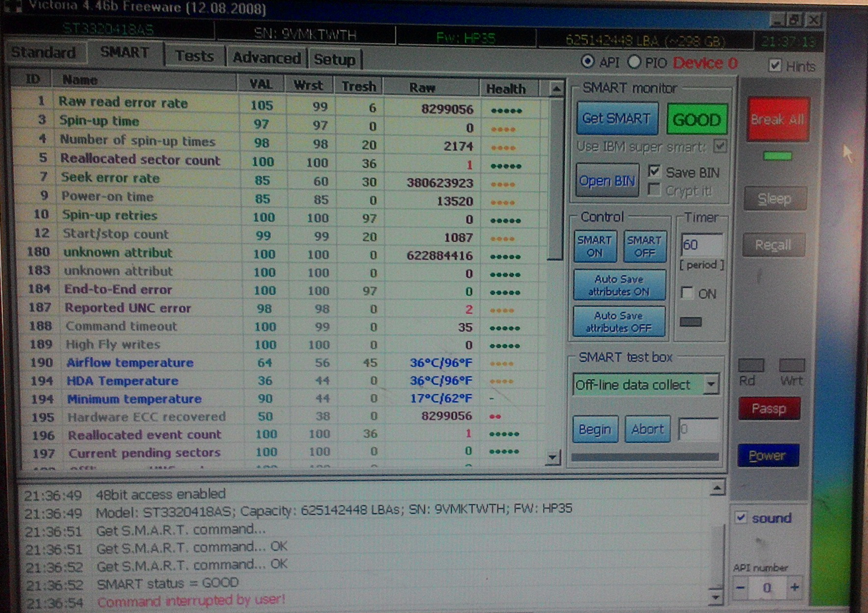Click the Recall button
Viewport: 868px width, 613px height.
(x=774, y=245)
